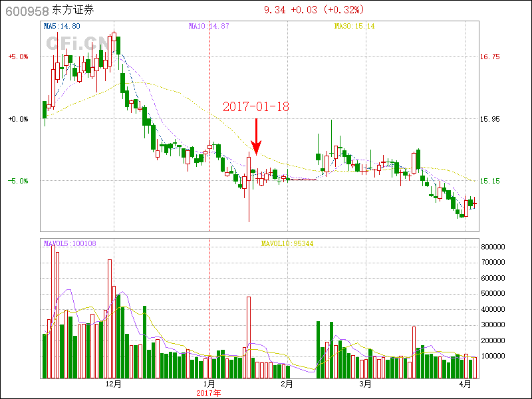
Task: Click the 1月 time axis label
Action: [209, 384]
